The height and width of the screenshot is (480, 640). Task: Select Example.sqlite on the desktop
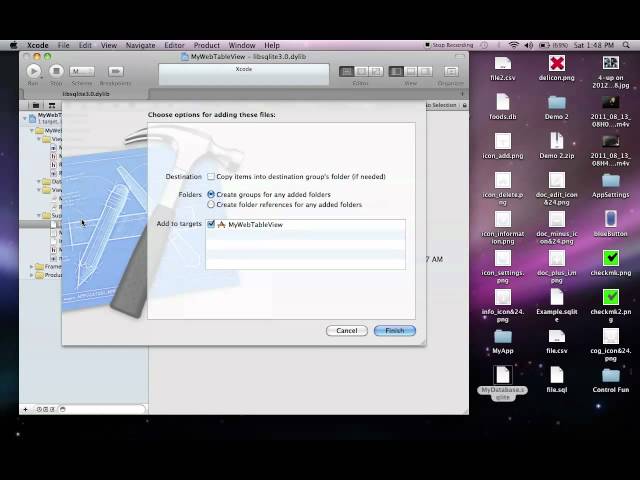pyautogui.click(x=556, y=306)
